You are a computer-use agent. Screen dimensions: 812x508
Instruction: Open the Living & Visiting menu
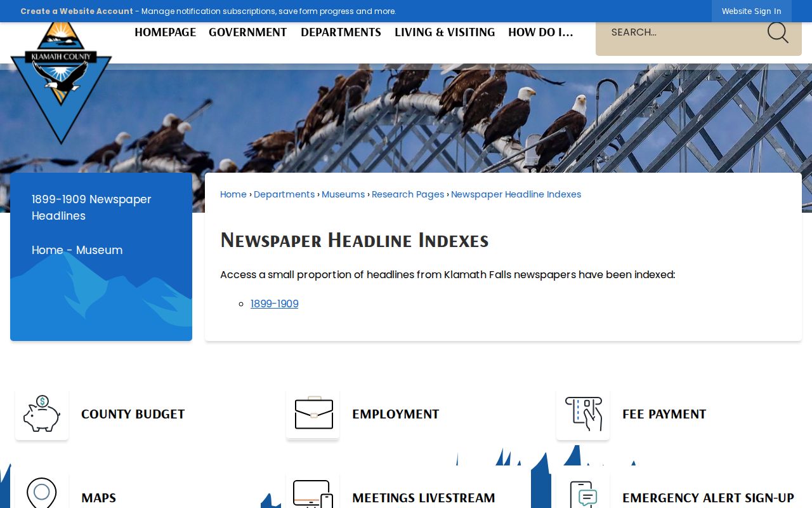coord(445,32)
